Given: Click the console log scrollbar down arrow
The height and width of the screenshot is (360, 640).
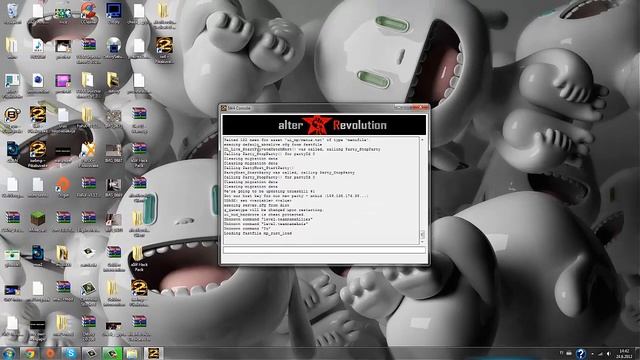Looking at the screenshot, I should (422, 242).
